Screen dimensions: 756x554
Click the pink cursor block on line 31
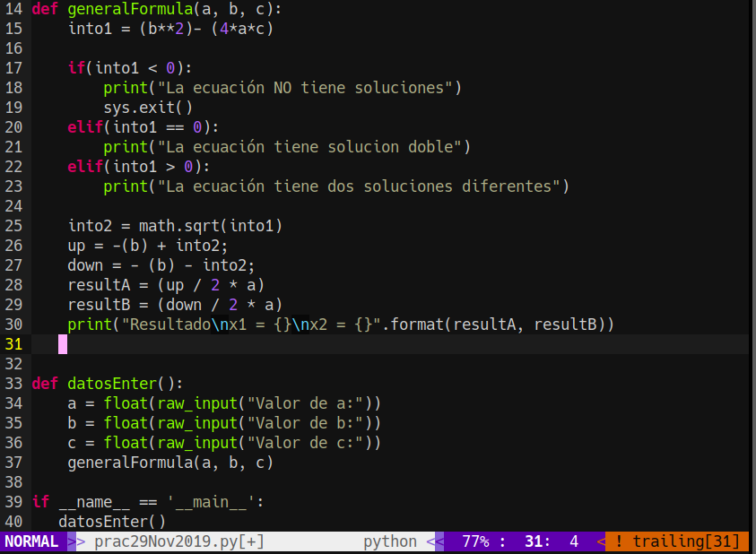click(63, 343)
